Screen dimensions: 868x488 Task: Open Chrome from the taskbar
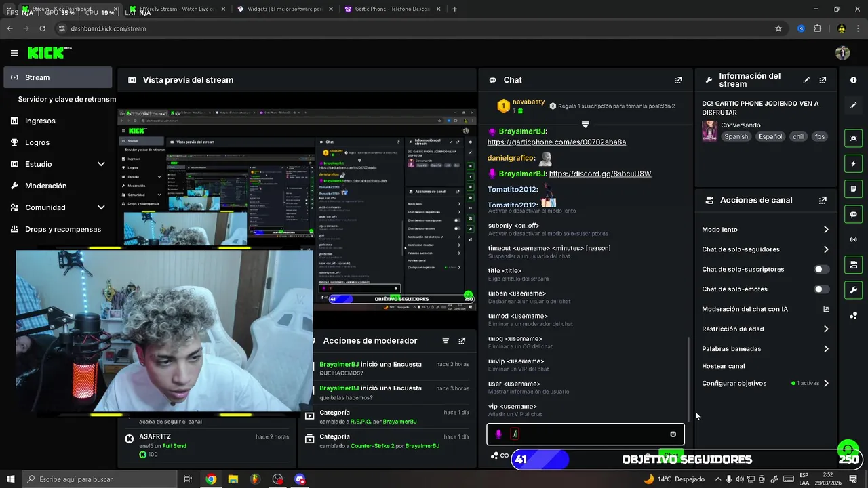[211, 479]
